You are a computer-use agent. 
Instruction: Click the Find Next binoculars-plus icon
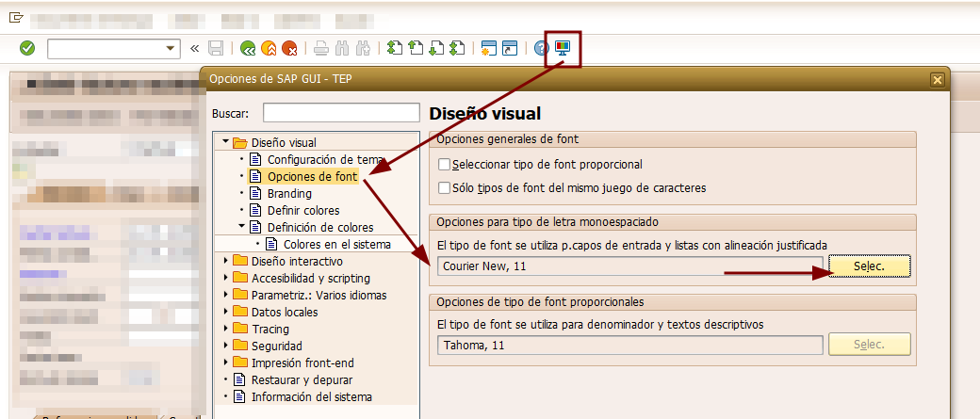[x=363, y=48]
